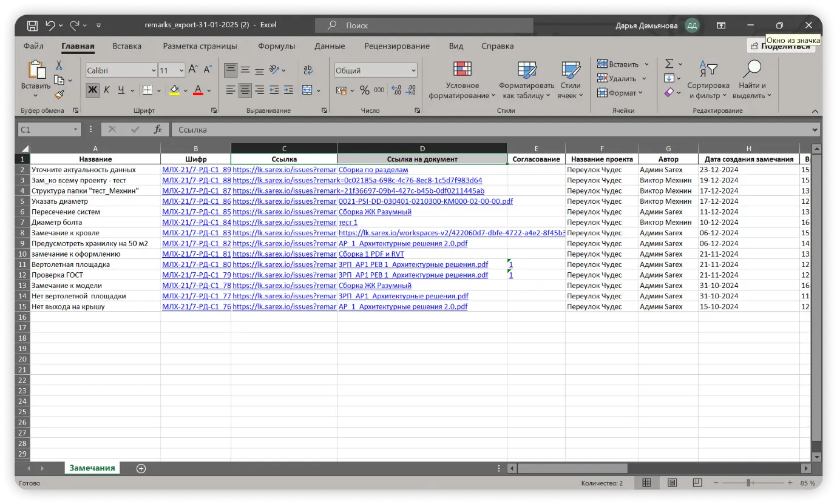
Task: Open the ribbon display options icon
Action: click(x=721, y=25)
